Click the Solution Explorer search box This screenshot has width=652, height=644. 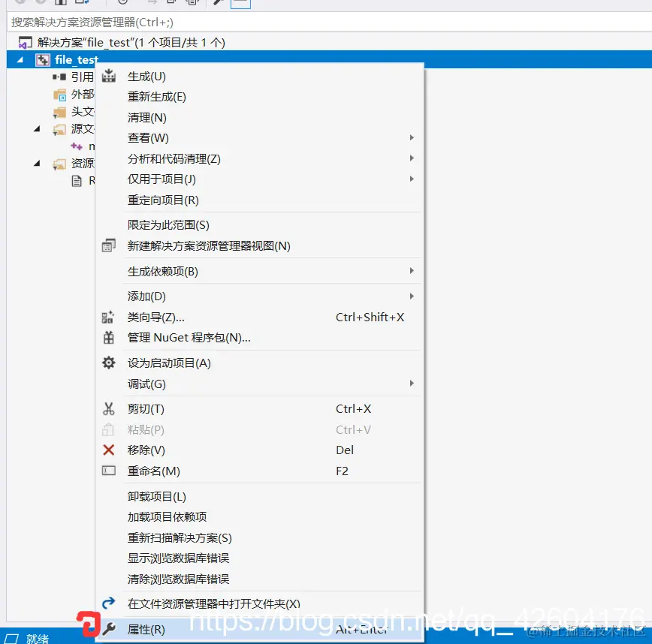pos(150,23)
